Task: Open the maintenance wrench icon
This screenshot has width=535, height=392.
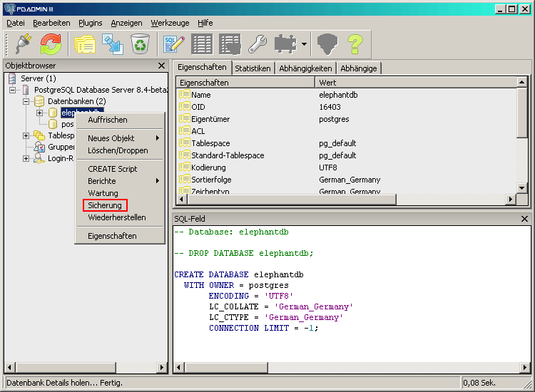Action: [x=258, y=44]
